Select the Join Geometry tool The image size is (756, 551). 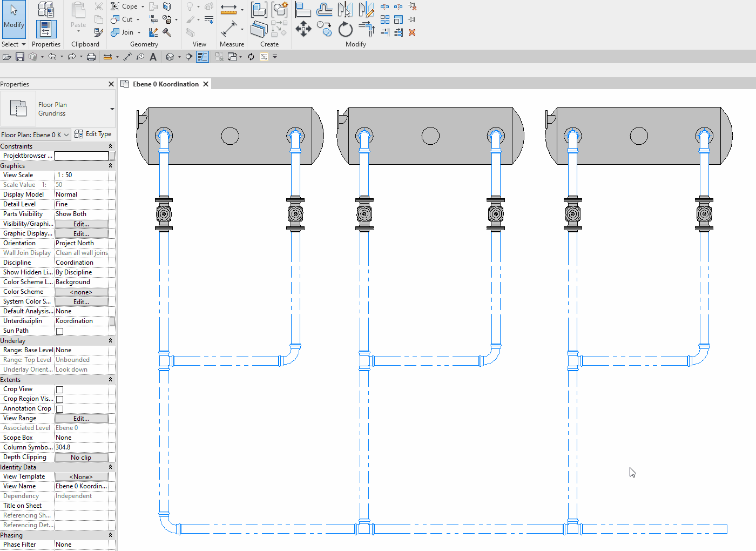point(122,32)
